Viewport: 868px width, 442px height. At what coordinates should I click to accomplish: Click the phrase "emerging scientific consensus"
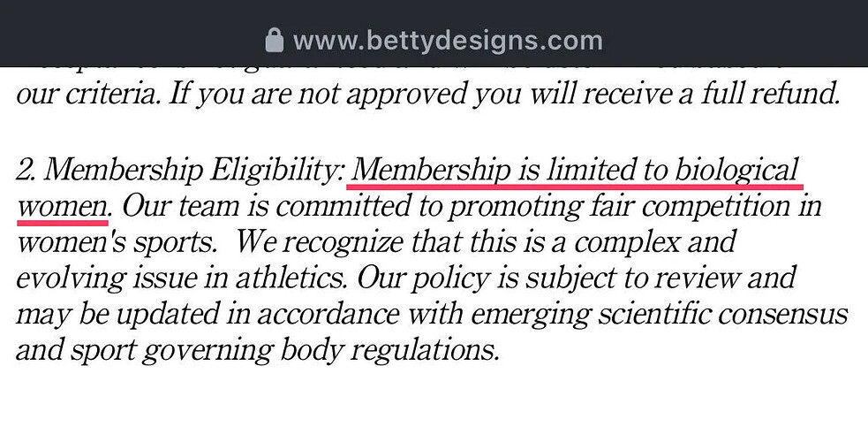point(659,314)
